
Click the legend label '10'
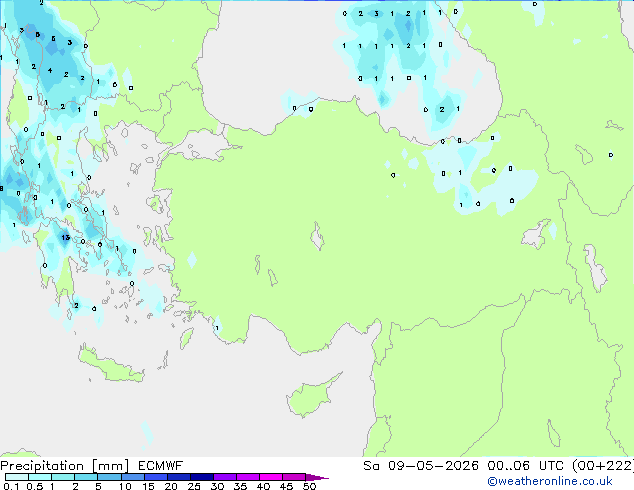[x=125, y=486]
